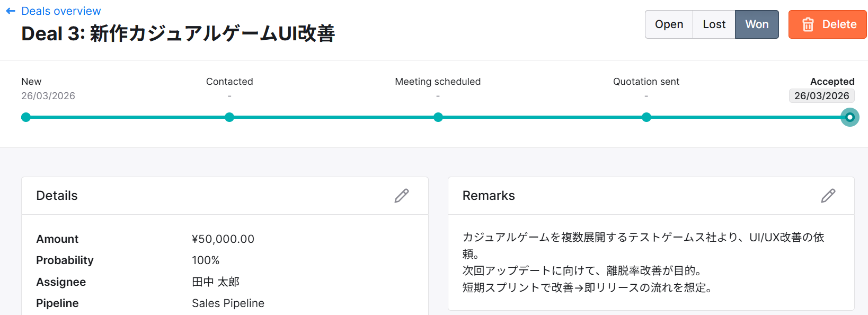The width and height of the screenshot is (868, 315).
Task: Click the back arrow icon beside Deals overview
Action: click(11, 11)
